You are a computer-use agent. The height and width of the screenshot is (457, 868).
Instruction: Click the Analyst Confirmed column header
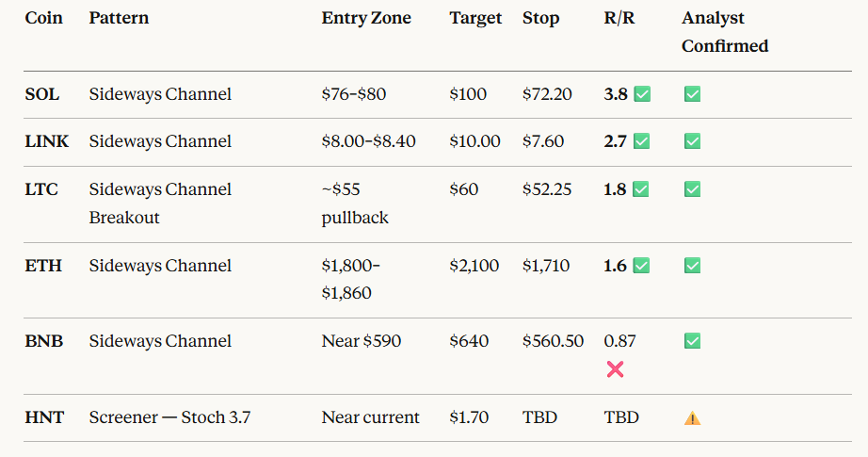tap(725, 32)
